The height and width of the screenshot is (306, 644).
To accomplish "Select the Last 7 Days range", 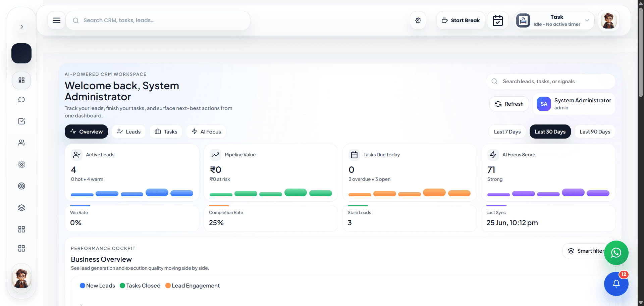I will click(x=507, y=132).
